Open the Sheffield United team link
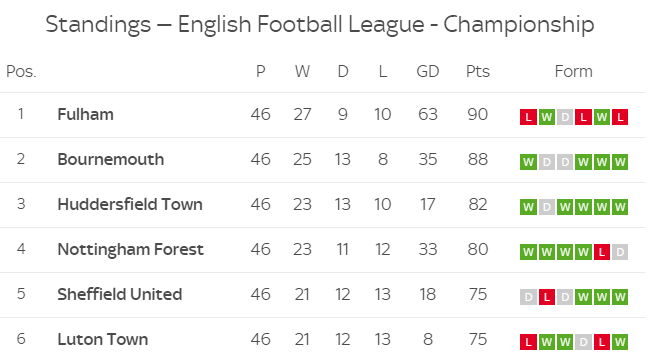Image resolution: width=651 pixels, height=362 pixels. (x=120, y=294)
